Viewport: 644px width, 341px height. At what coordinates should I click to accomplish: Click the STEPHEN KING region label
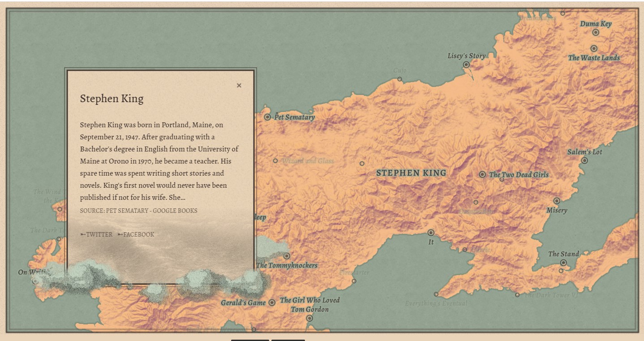[411, 173]
